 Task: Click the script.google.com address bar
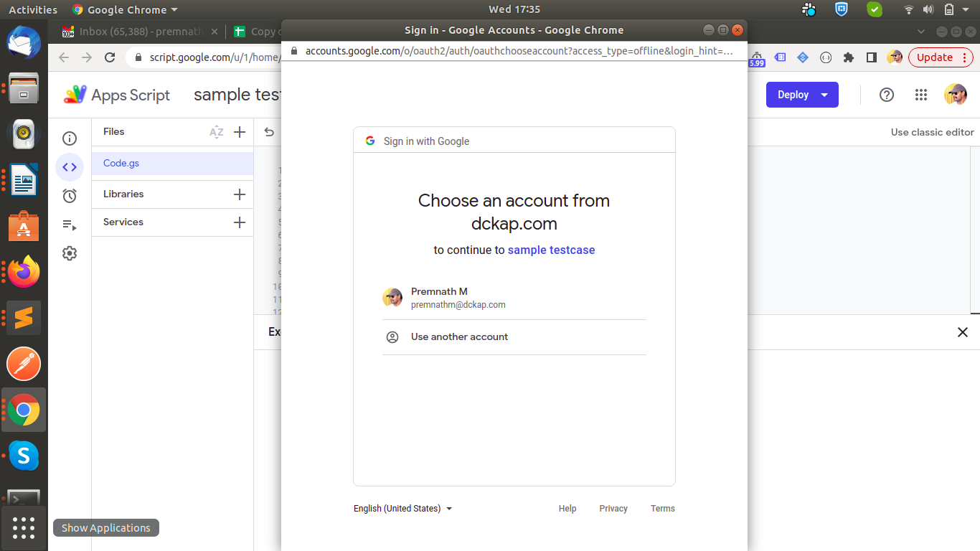pyautogui.click(x=214, y=57)
